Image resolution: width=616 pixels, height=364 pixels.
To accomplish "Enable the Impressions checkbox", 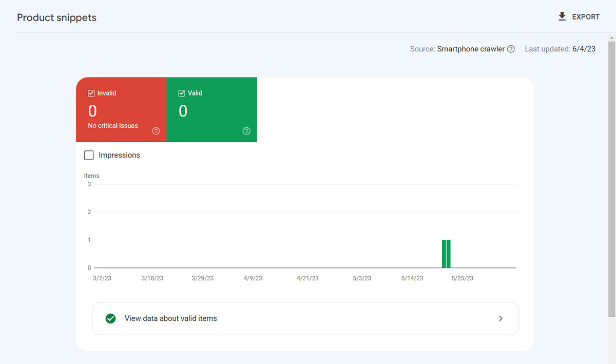I will point(89,155).
